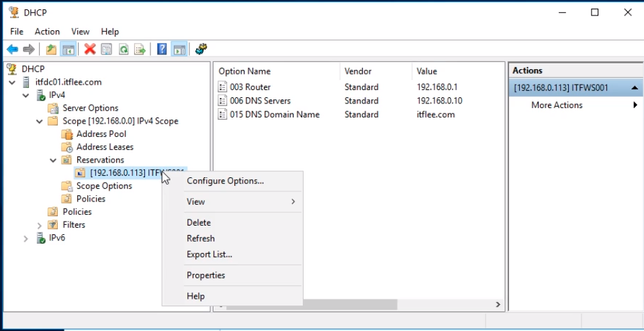The width and height of the screenshot is (644, 331).
Task: Click the Reservations folder icon
Action: (66, 160)
